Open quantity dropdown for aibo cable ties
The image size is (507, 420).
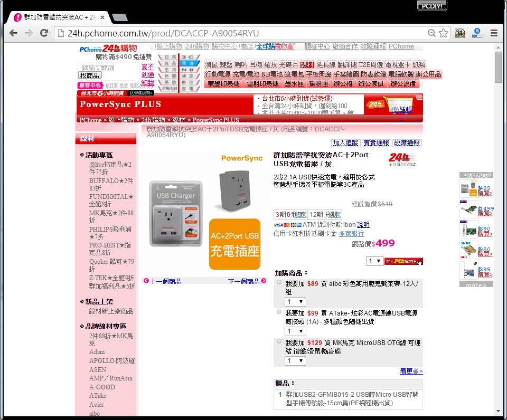295,302
